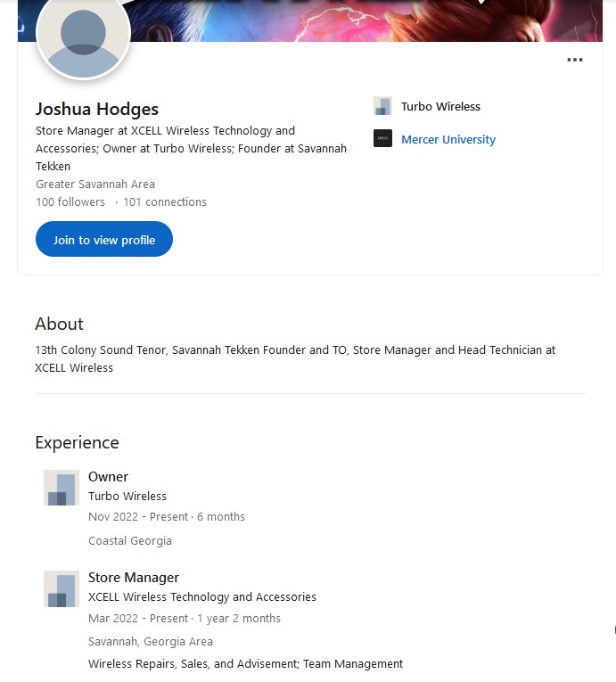Open the Mercer University link

pos(448,140)
